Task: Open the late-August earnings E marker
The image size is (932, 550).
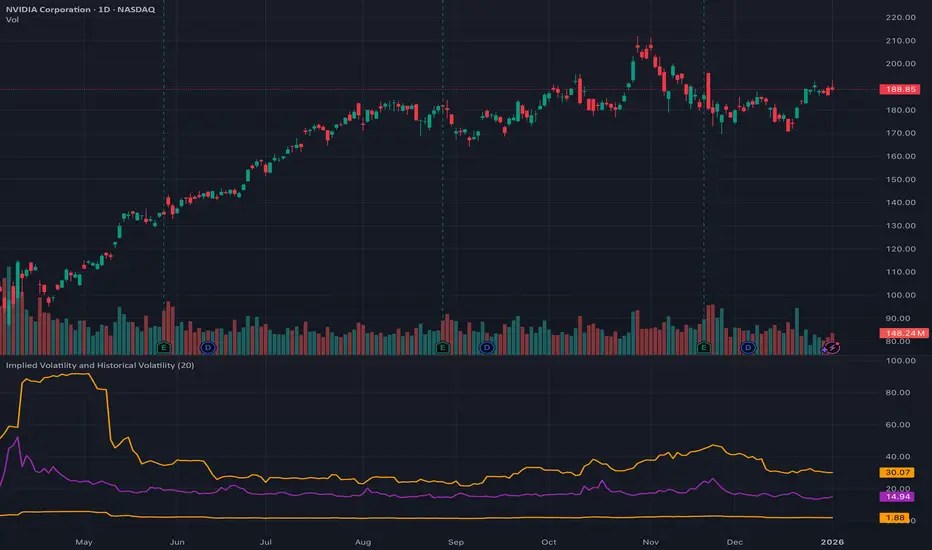Action: (442, 348)
